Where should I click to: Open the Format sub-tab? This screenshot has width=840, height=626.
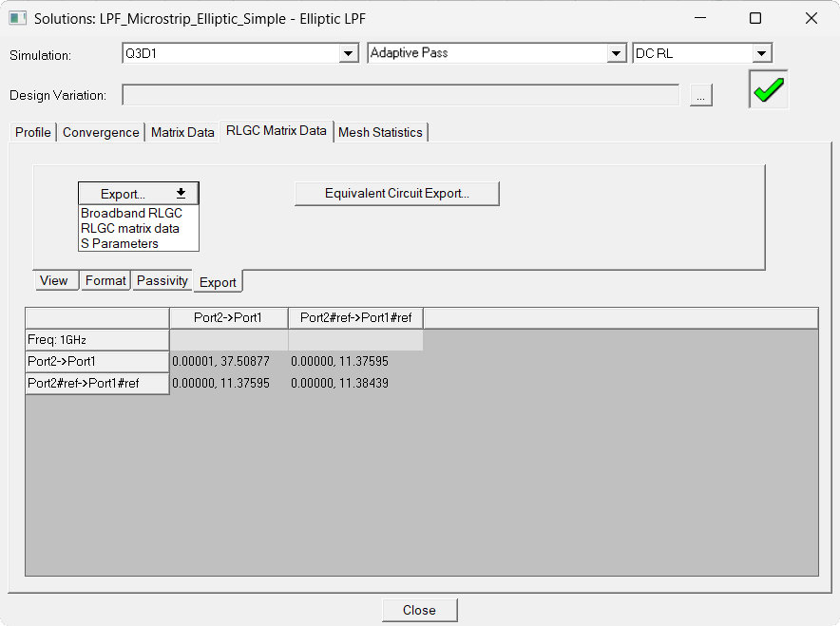[x=105, y=280]
